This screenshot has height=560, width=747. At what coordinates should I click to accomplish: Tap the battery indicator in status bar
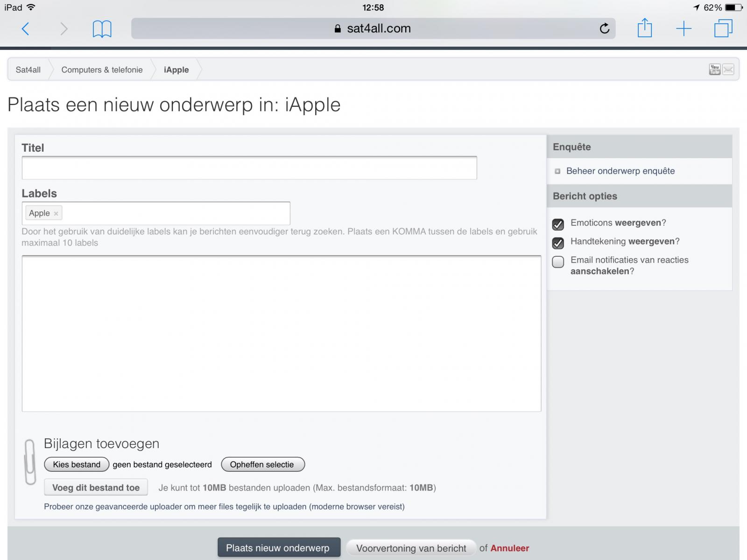733,7
